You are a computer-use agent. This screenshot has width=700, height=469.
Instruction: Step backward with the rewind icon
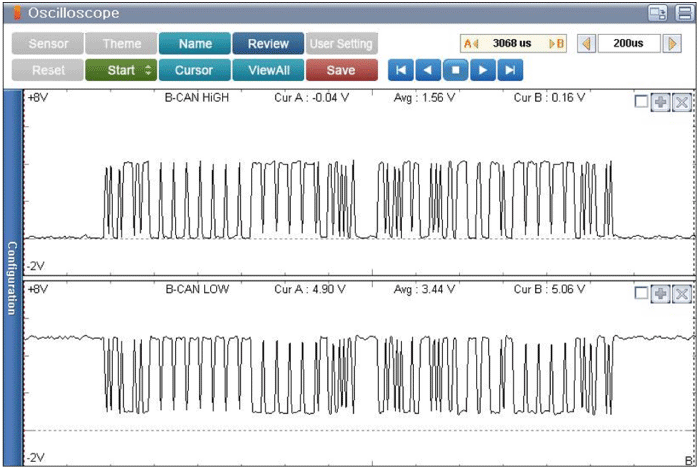tap(428, 70)
